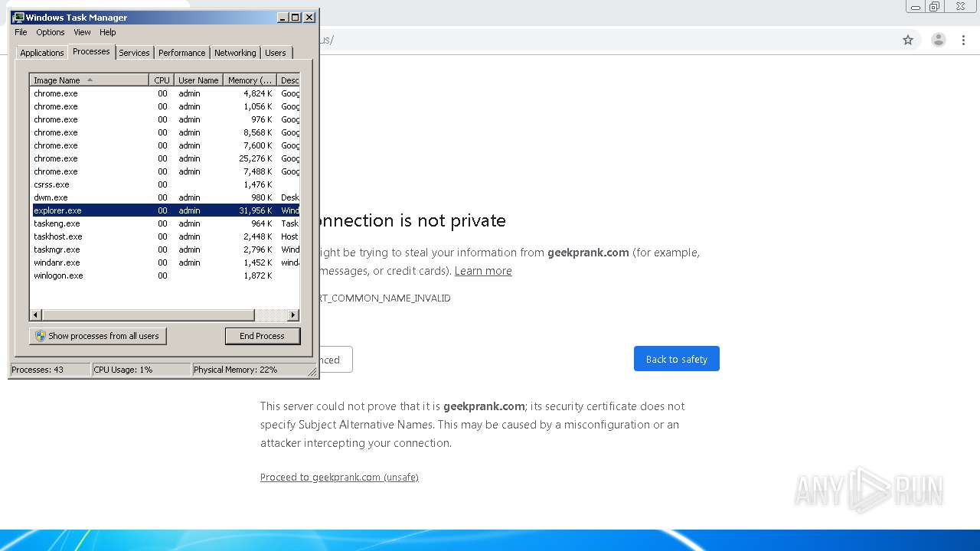The image size is (980, 551).
Task: Click Proceed to geekprank.com (unsafe) link
Action: [339, 477]
